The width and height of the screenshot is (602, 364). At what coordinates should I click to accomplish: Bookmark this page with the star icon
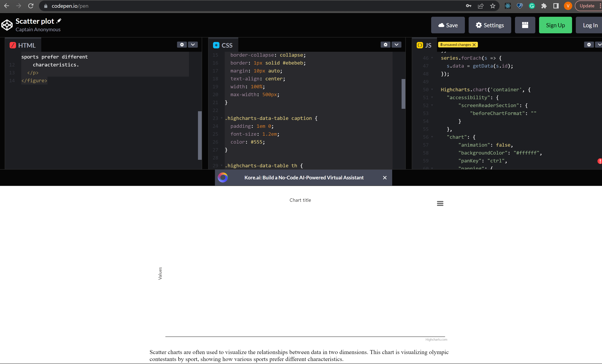pyautogui.click(x=493, y=6)
